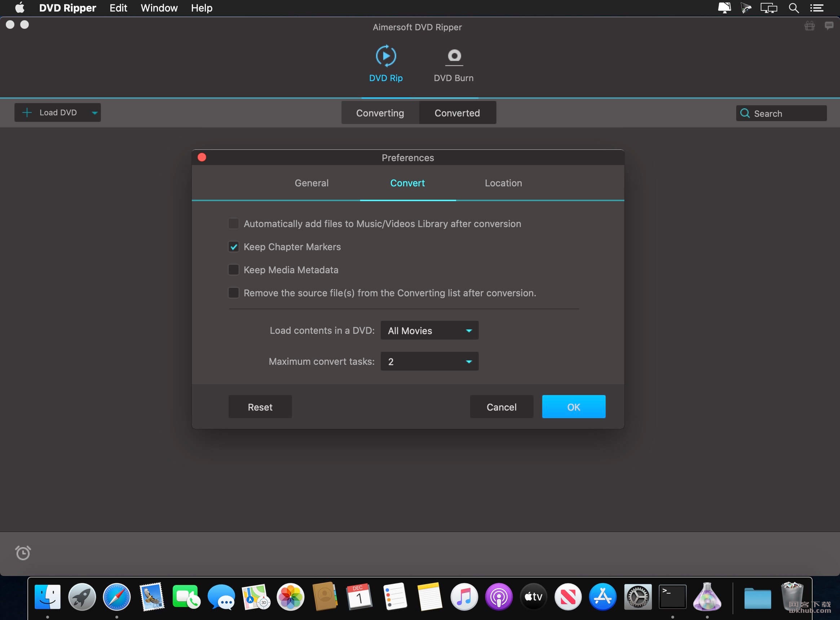
Task: Close the Preferences dialog with red button
Action: 202,157
